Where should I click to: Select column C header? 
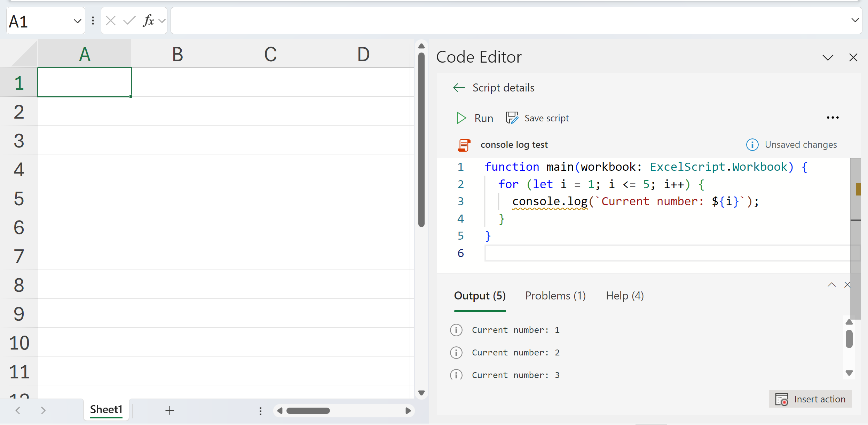tap(270, 54)
